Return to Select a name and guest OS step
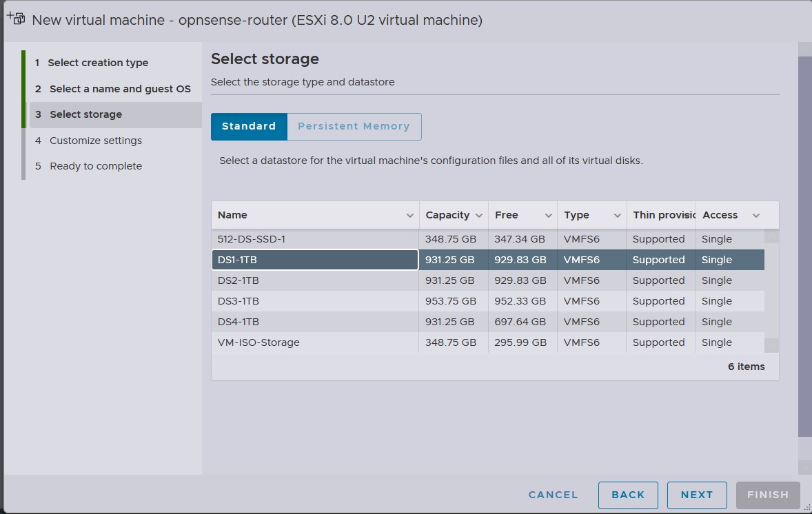 [120, 89]
